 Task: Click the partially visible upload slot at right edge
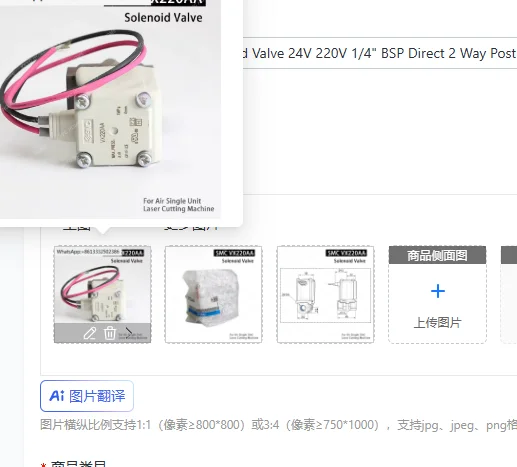click(509, 294)
